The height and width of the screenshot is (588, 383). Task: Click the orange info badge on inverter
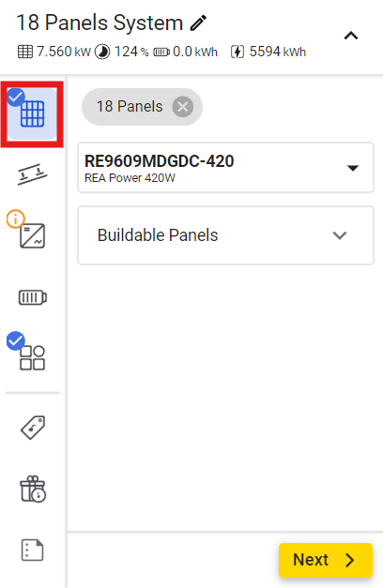15,219
